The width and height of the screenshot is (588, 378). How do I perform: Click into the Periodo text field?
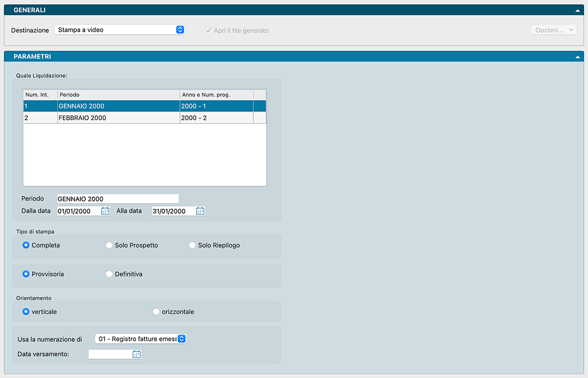click(118, 199)
